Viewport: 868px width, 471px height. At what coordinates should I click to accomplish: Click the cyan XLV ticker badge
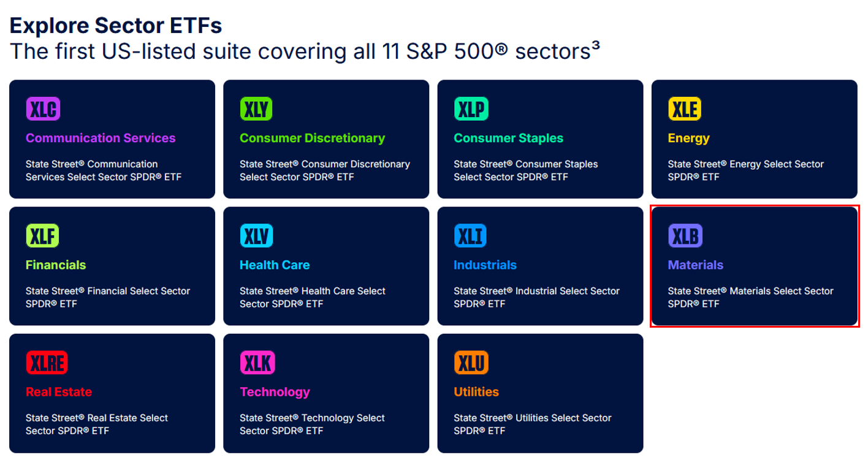pyautogui.click(x=256, y=236)
